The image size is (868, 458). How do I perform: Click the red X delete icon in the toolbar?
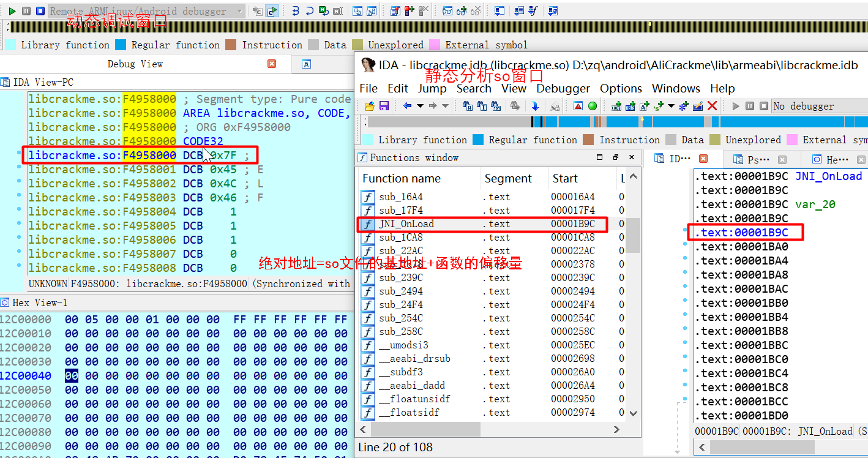coord(712,106)
